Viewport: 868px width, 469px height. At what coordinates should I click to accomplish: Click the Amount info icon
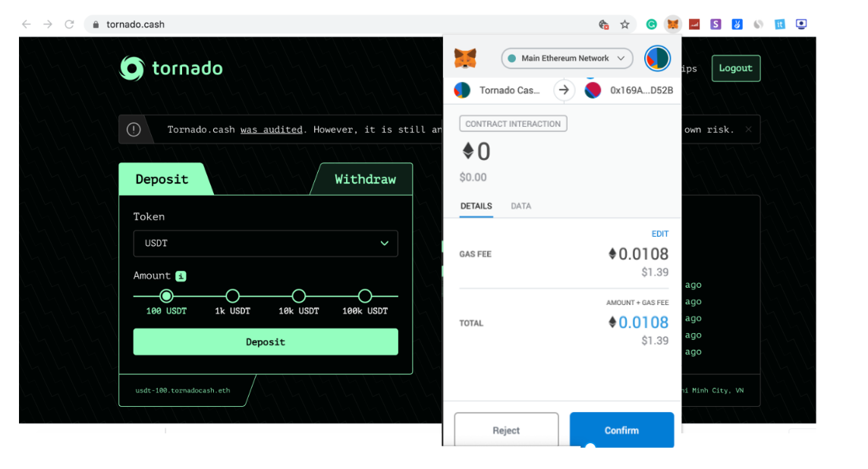(181, 275)
